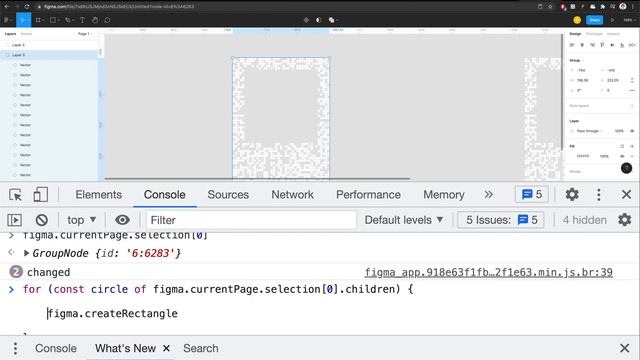The height and width of the screenshot is (360, 640).
Task: Click the 5 Issues button
Action: (x=501, y=220)
